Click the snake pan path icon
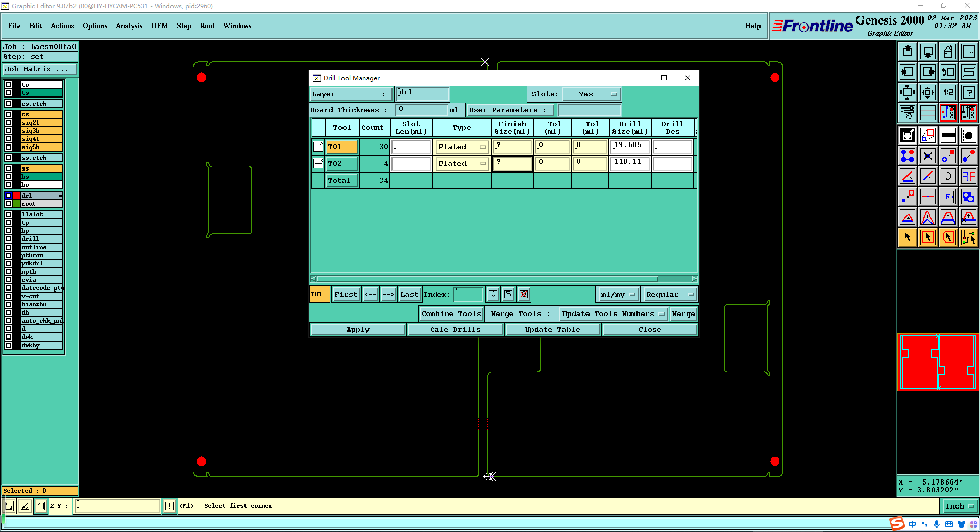 tap(969, 72)
